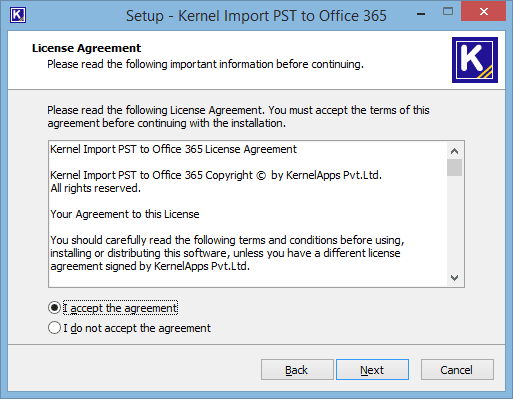Maximize the Setup window
Screen dimensions: 513x399
point(448,12)
